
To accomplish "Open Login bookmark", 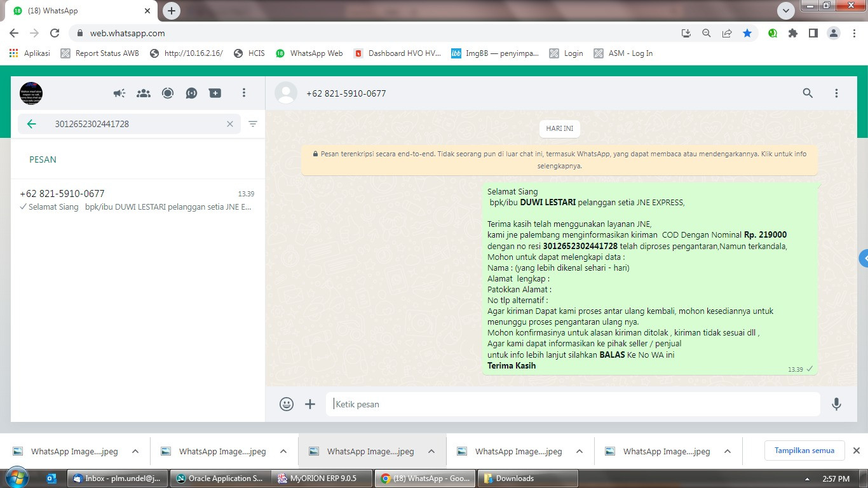I will point(566,53).
